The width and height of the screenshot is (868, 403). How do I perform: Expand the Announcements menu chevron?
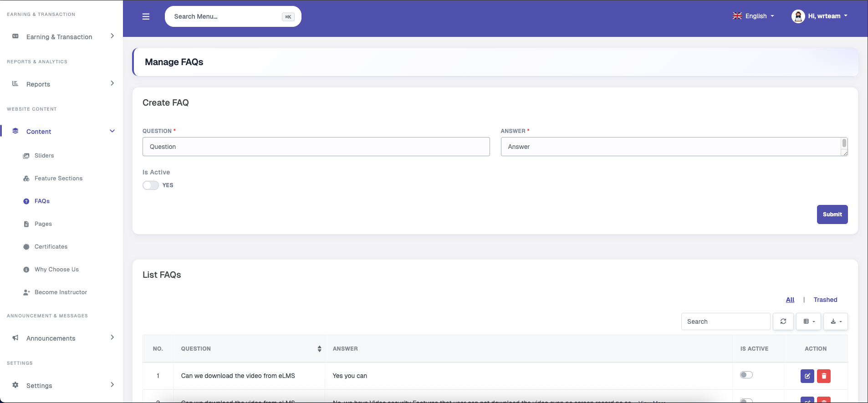112,337
